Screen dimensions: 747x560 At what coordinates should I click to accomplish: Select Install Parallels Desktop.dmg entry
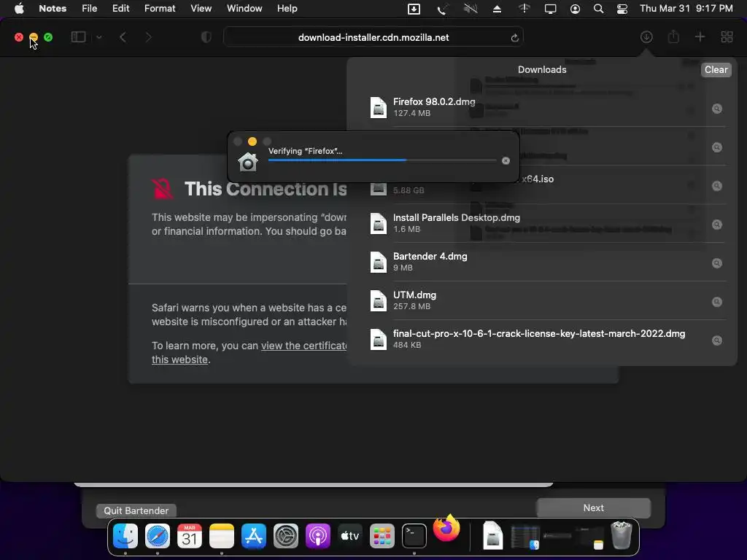[542, 223]
